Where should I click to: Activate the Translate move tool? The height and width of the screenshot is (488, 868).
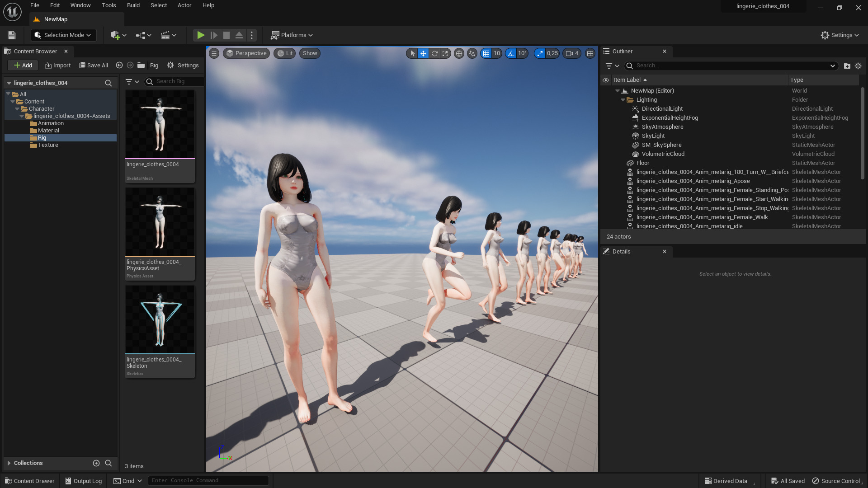click(x=423, y=53)
